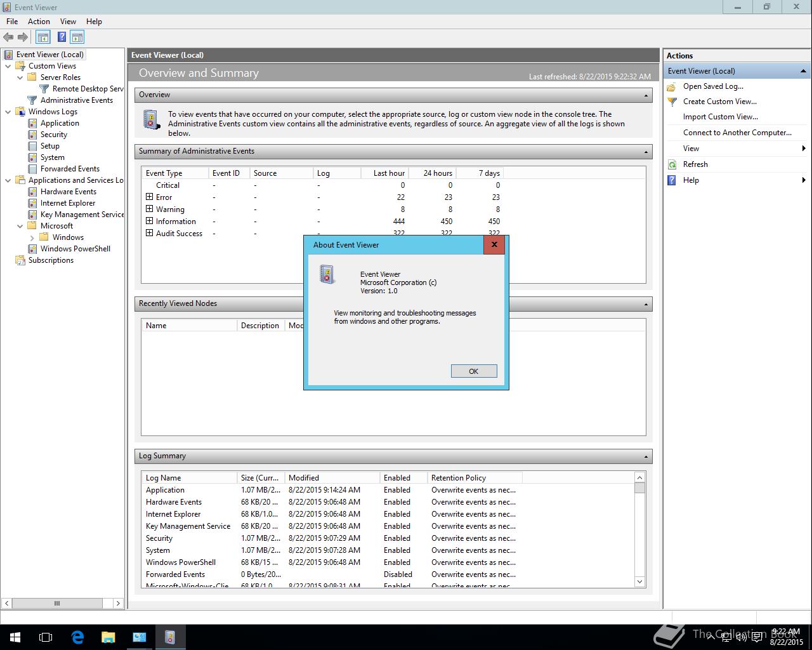Click the Refresh action link

tap(695, 164)
